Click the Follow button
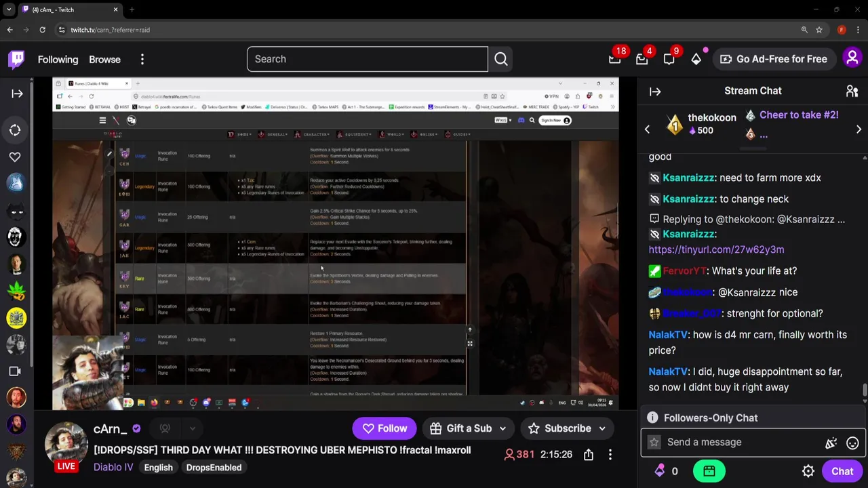 click(384, 428)
